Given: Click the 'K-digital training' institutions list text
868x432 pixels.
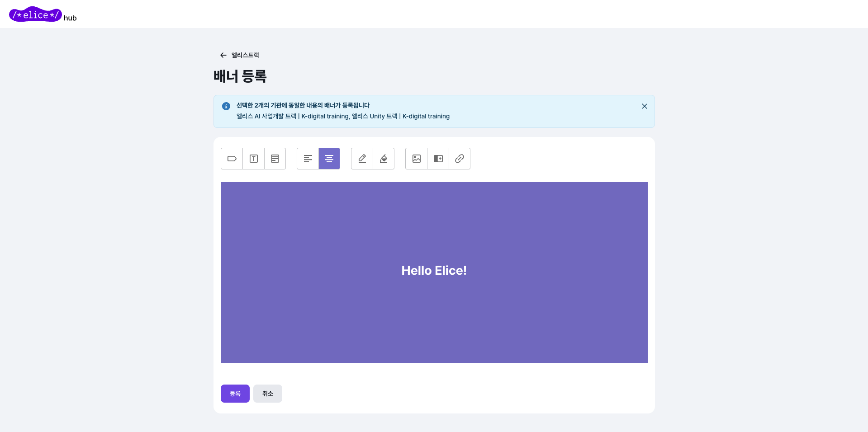Looking at the screenshot, I should point(343,116).
